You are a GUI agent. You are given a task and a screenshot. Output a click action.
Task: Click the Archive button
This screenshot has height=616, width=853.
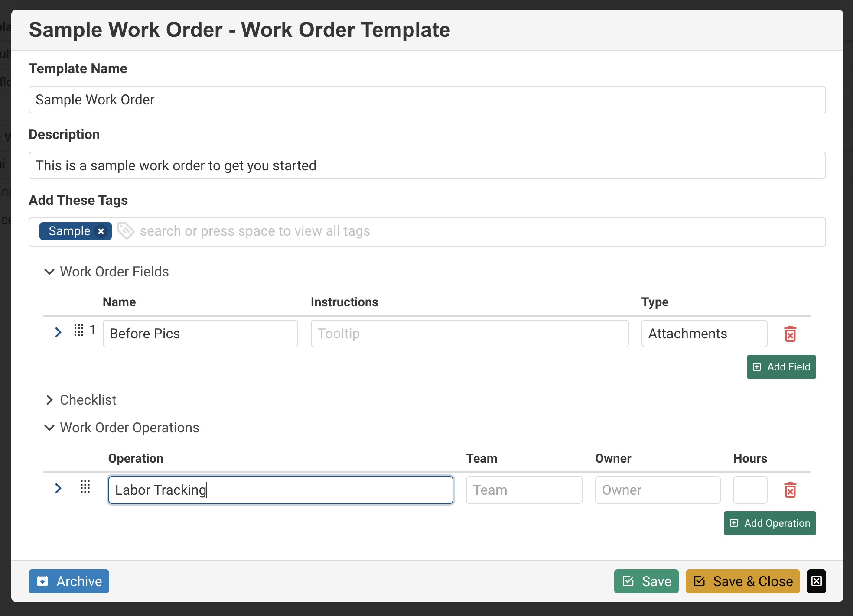point(69,581)
